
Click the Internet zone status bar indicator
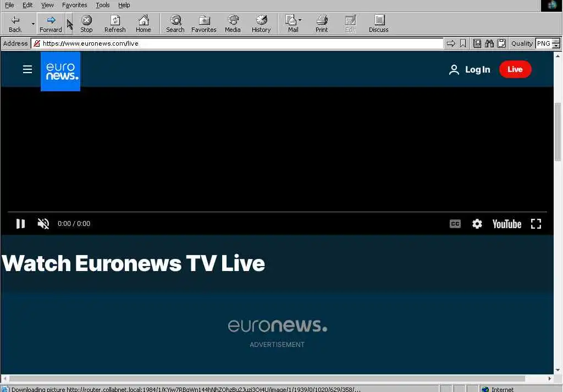pyautogui.click(x=498, y=389)
